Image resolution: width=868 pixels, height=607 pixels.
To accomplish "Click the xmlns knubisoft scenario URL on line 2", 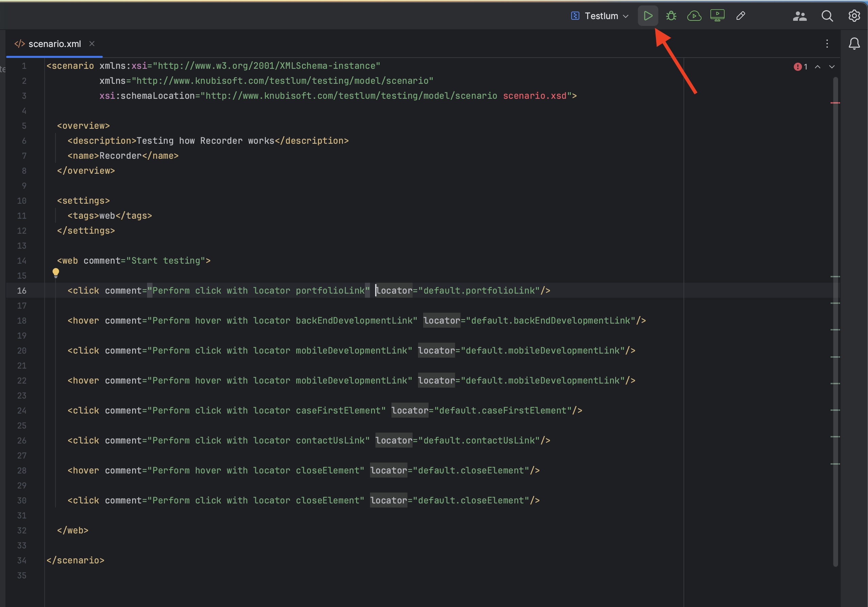I will click(282, 81).
